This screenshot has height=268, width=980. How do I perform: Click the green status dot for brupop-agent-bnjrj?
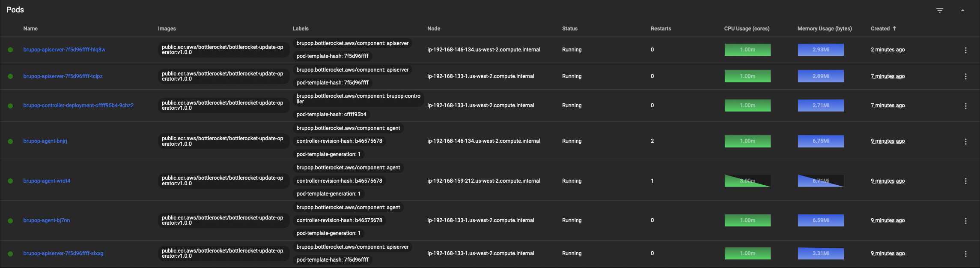coord(10,141)
